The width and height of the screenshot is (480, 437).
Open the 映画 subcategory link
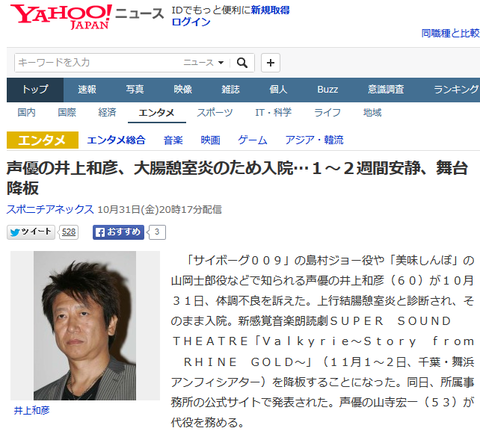[x=210, y=140]
